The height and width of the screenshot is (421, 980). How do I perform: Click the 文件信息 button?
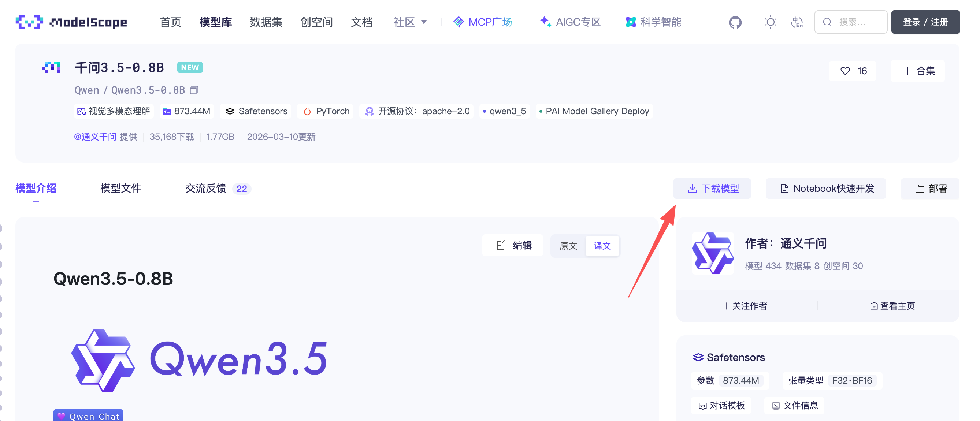pyautogui.click(x=795, y=405)
